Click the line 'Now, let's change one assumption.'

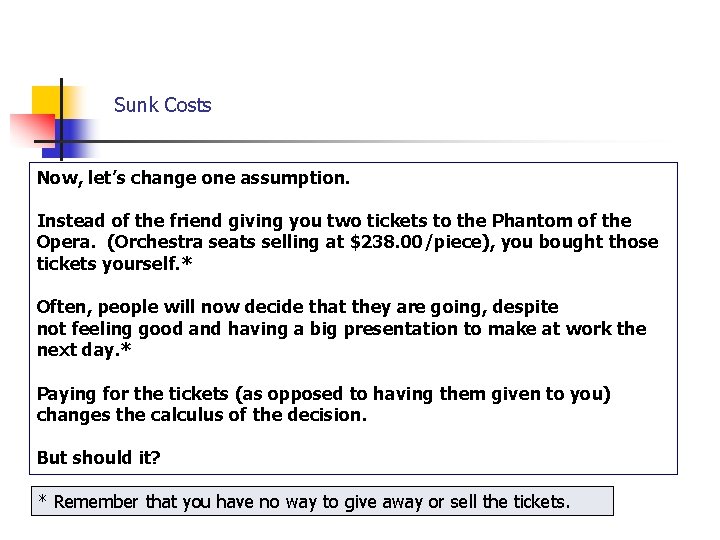pos(193,178)
